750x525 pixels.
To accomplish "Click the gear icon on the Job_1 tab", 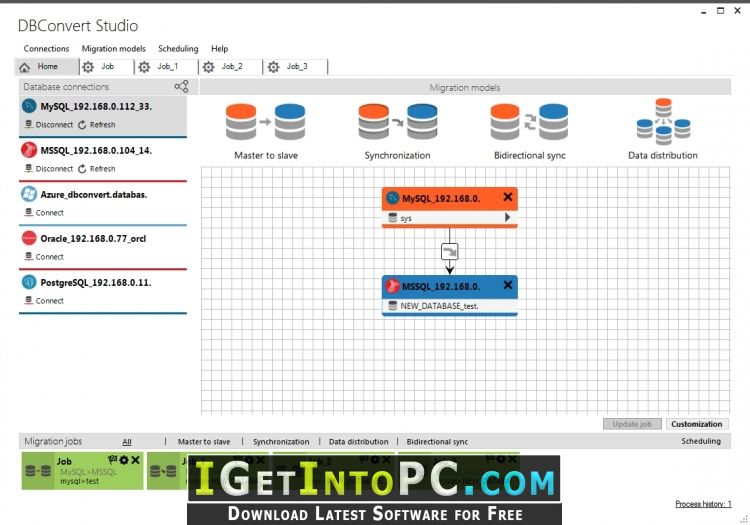I will [144, 67].
